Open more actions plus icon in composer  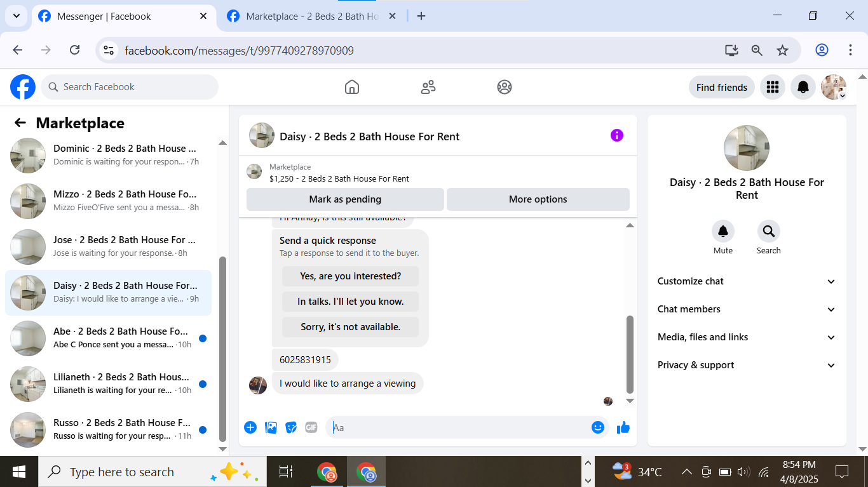(250, 427)
